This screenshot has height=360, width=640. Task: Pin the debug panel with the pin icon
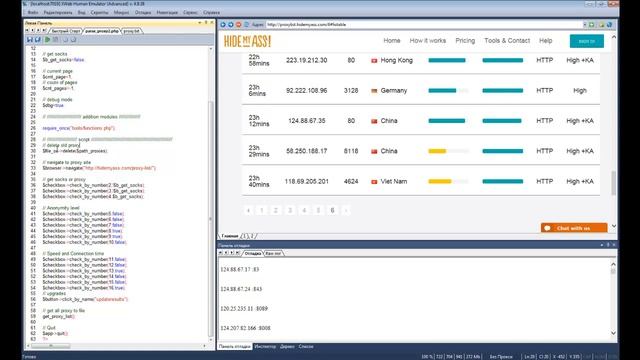[608, 245]
